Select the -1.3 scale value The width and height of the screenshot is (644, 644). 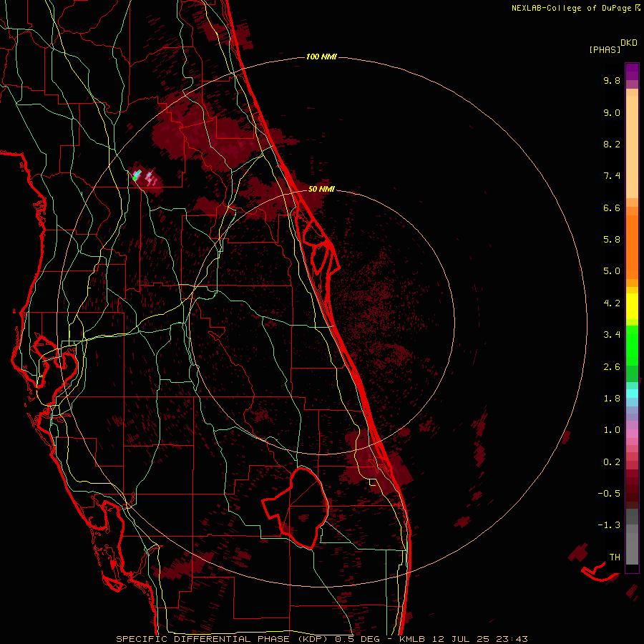[609, 525]
